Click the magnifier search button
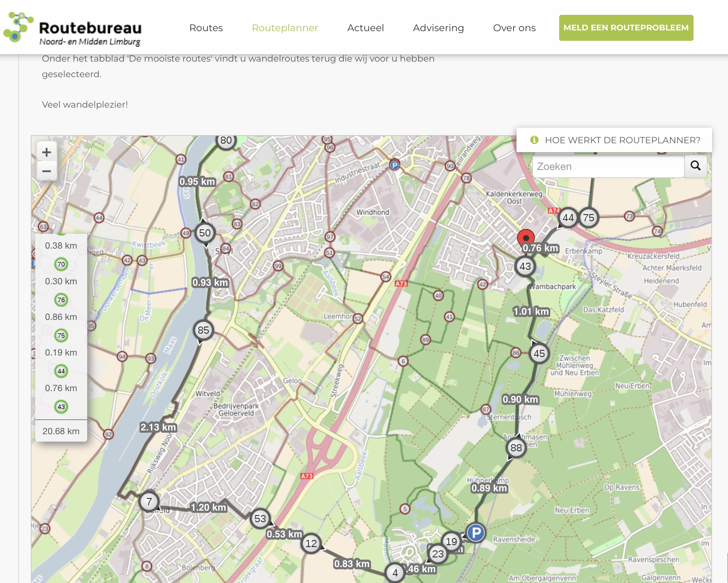 pyautogui.click(x=695, y=166)
